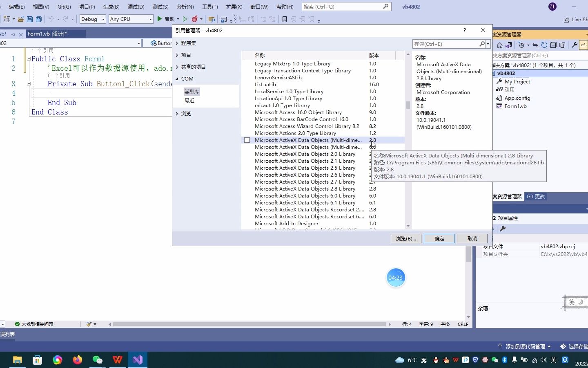Check Microsoft ActiveX Data Objects (Multi-dimensional) 2.8 checkbox

(247, 140)
